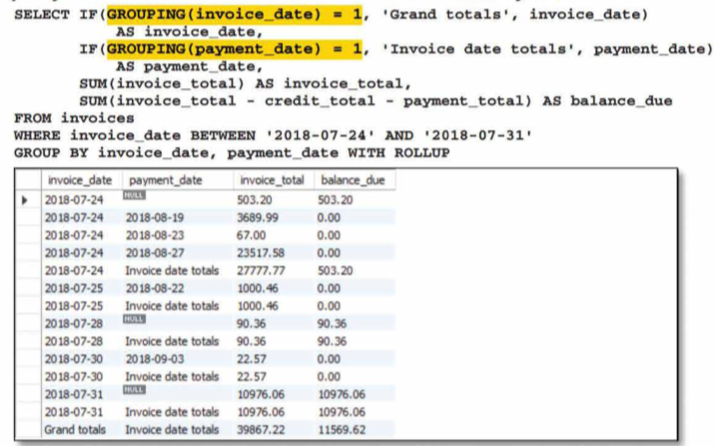Click the 2018-09-03 payment date cell

pos(156,358)
